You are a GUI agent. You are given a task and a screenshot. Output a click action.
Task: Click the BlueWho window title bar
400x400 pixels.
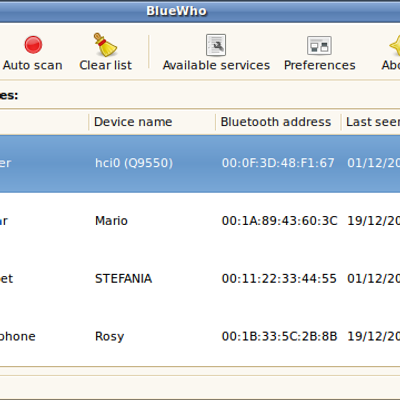(x=200, y=11)
